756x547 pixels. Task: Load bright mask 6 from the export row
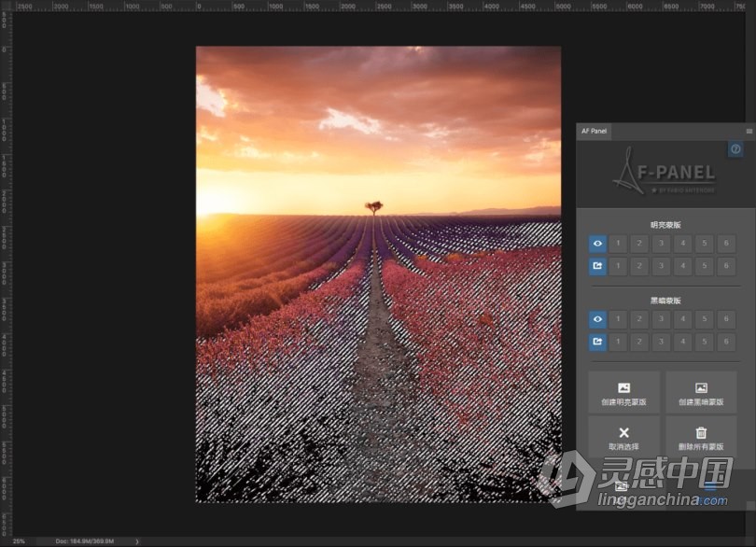click(726, 266)
